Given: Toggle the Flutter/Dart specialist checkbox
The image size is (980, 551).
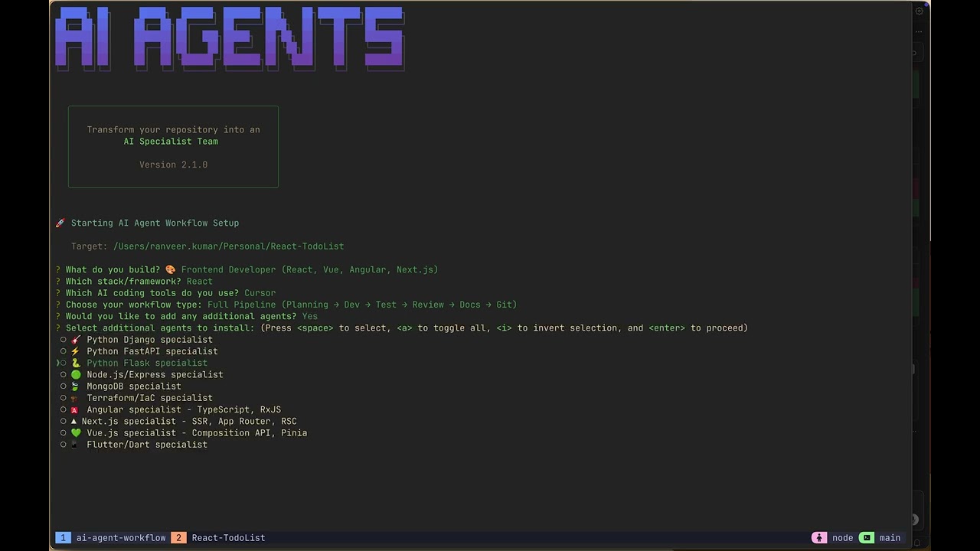Looking at the screenshot, I should point(64,445).
